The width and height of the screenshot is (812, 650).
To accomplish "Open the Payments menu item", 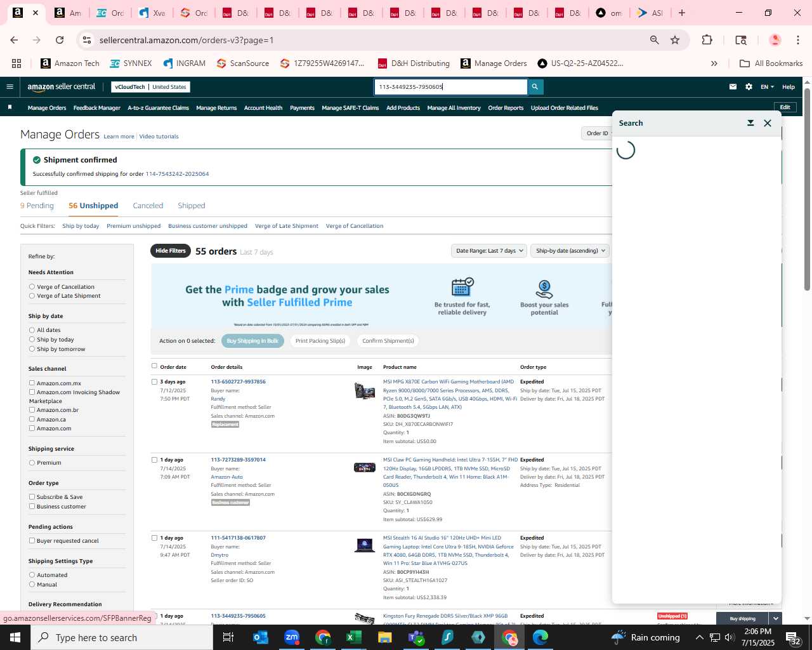I will click(302, 108).
